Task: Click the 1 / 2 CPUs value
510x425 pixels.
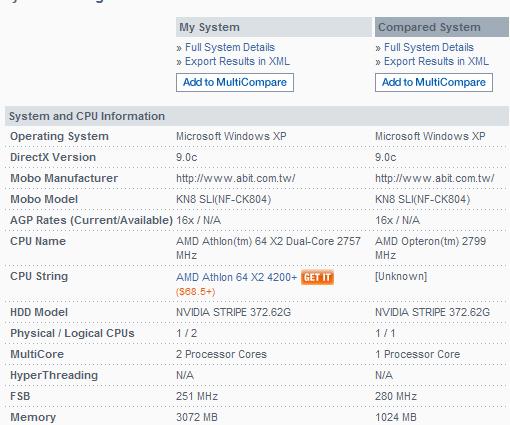Action: (186, 333)
